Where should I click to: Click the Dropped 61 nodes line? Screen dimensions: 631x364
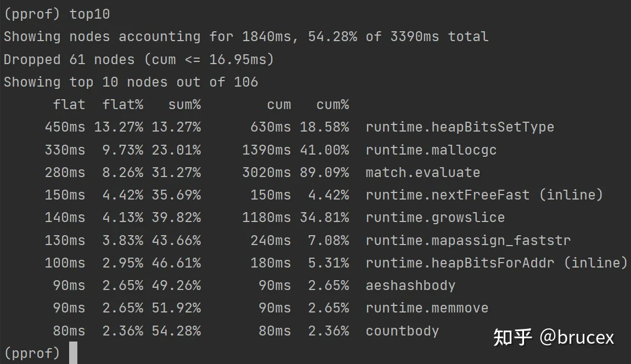point(138,59)
